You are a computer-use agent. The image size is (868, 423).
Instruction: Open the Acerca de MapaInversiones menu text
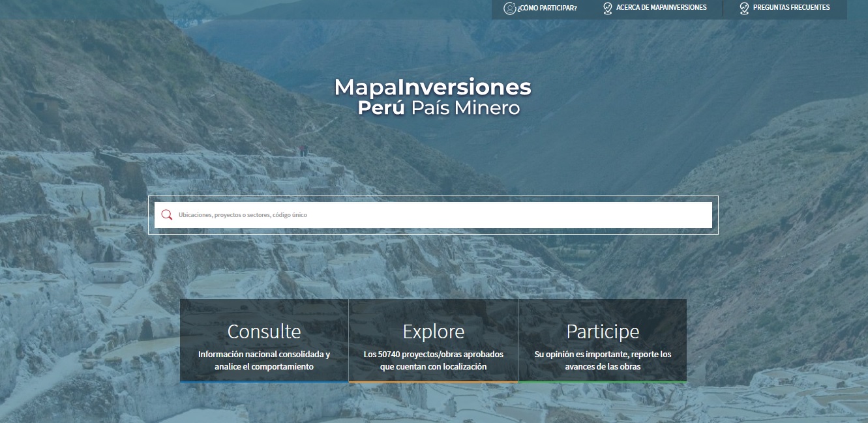661,8
